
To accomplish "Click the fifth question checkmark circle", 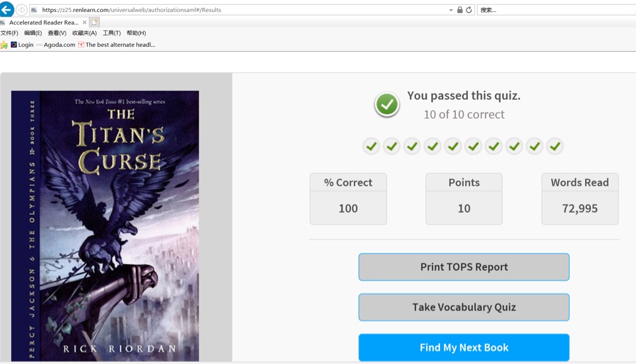I will pos(453,146).
